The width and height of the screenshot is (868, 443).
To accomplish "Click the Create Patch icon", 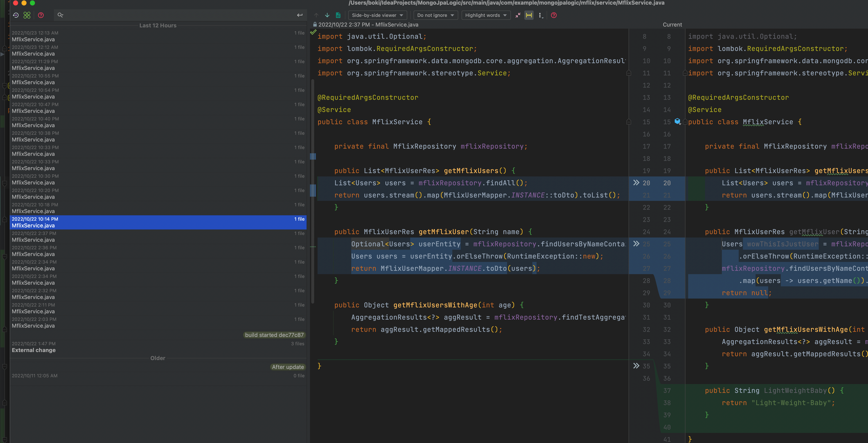I will [x=27, y=15].
